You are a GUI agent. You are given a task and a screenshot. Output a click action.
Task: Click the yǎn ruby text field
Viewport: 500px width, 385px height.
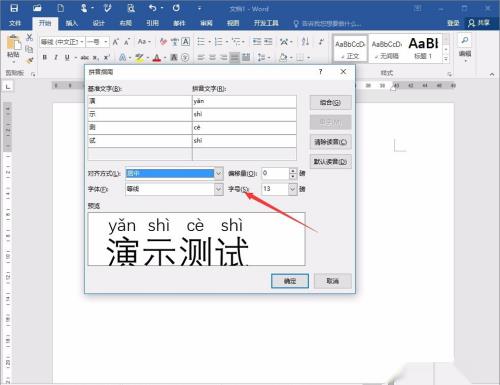point(244,101)
